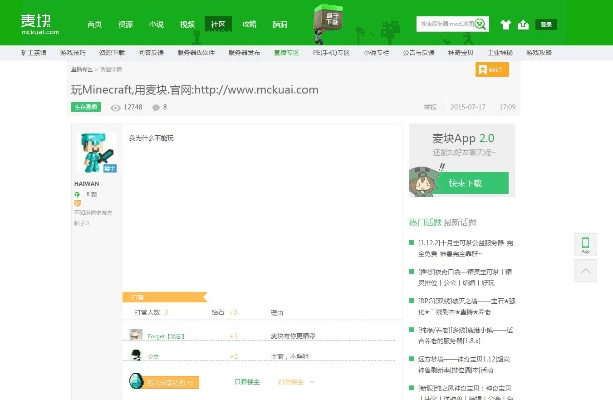
Task: Open the fifth hot topic mentioning 1.12
Action: pyautogui.click(x=464, y=364)
